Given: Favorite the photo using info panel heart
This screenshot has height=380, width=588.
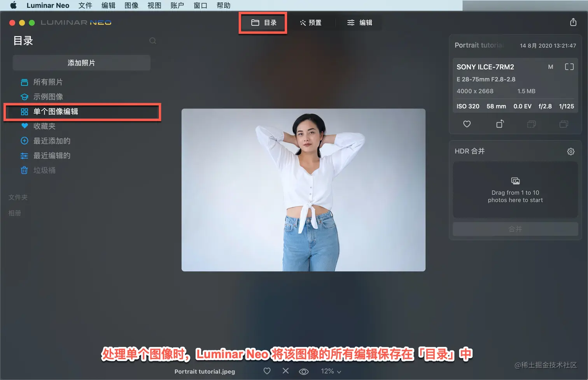Looking at the screenshot, I should (x=467, y=124).
